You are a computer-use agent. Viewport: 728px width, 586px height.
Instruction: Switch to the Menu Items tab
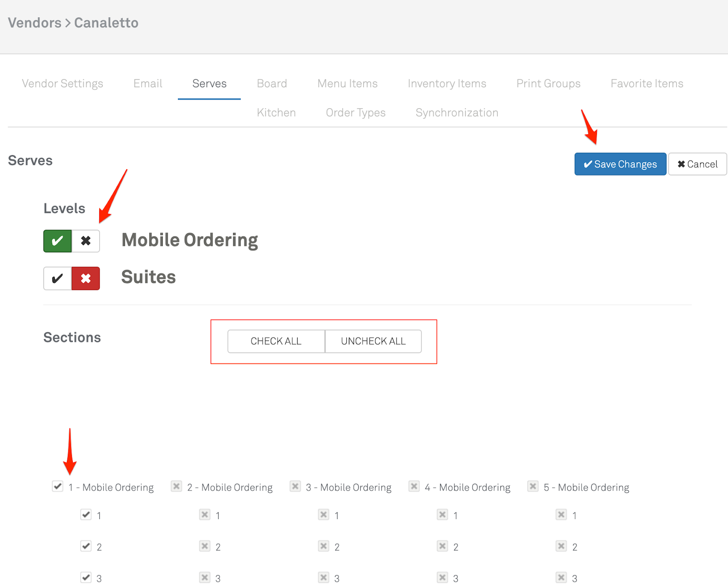click(x=347, y=84)
